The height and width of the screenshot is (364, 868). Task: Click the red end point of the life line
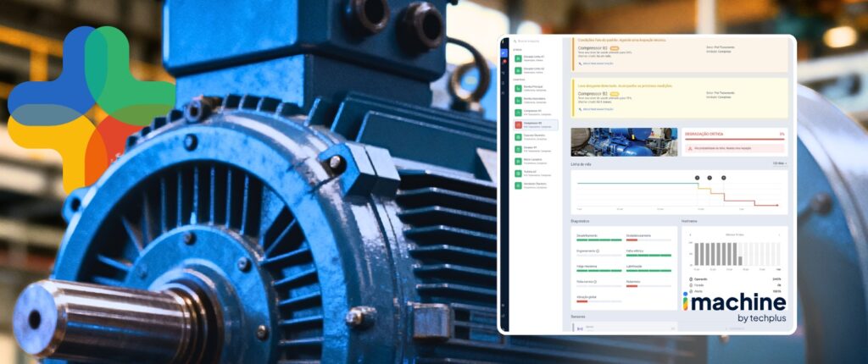(776, 205)
